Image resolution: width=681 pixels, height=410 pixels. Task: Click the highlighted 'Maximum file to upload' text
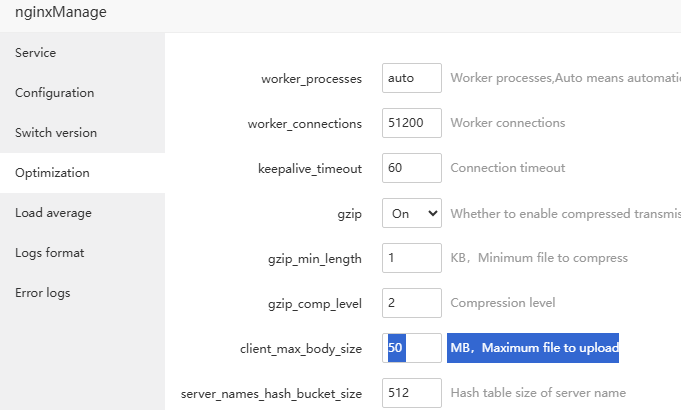point(534,348)
